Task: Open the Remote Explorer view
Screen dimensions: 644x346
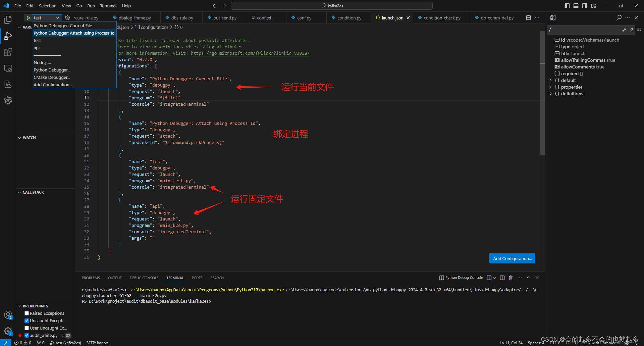Action: coord(8,68)
